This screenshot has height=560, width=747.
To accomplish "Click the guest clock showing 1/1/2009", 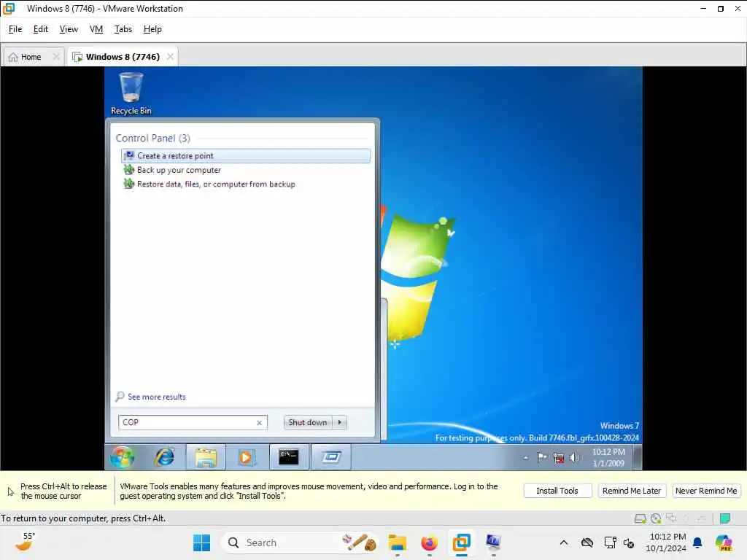I will click(x=608, y=458).
